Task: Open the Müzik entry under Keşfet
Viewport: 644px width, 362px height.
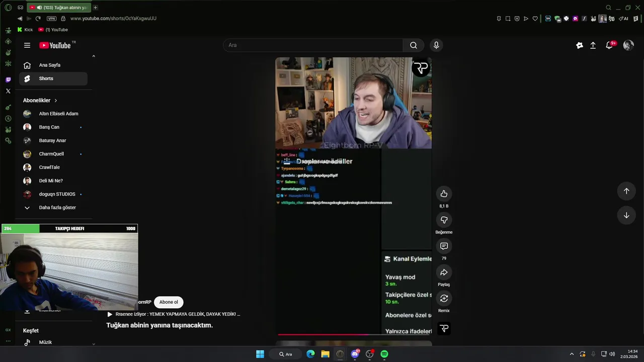Action: coord(53,342)
